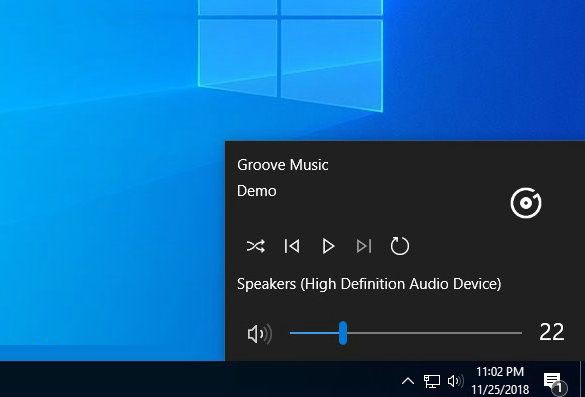
Task: Play the Demo track
Action: (328, 246)
